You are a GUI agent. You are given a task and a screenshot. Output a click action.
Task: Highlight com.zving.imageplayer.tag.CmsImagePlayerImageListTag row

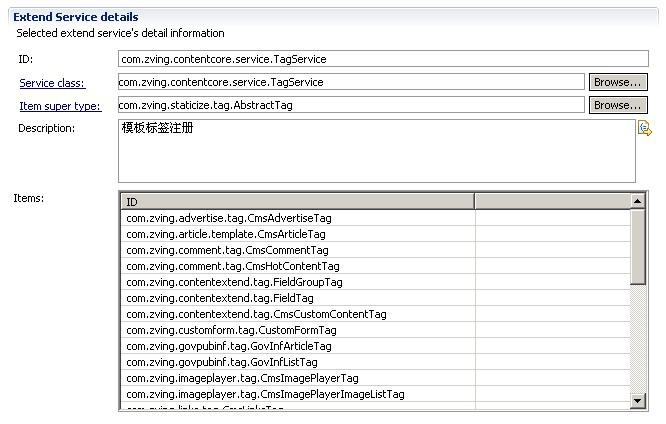[x=265, y=394]
